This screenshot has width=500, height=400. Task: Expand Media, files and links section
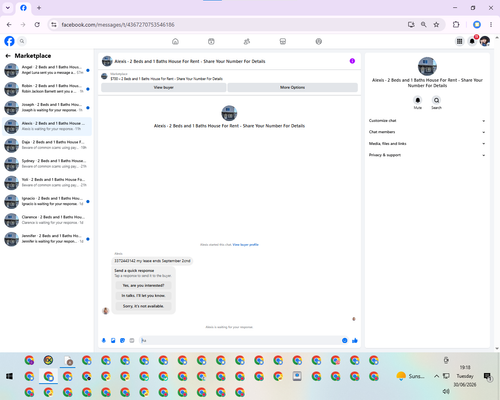pos(427,144)
